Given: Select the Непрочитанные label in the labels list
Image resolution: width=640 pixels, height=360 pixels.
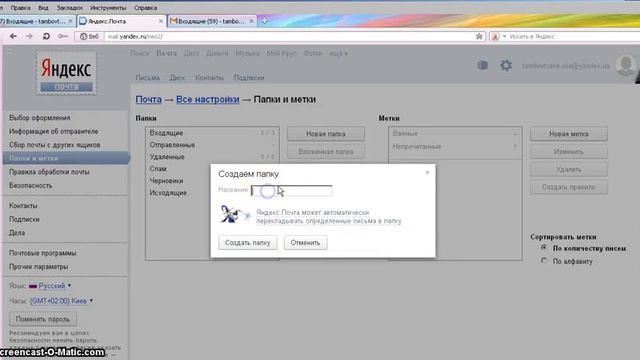Looking at the screenshot, I should click(455, 147).
